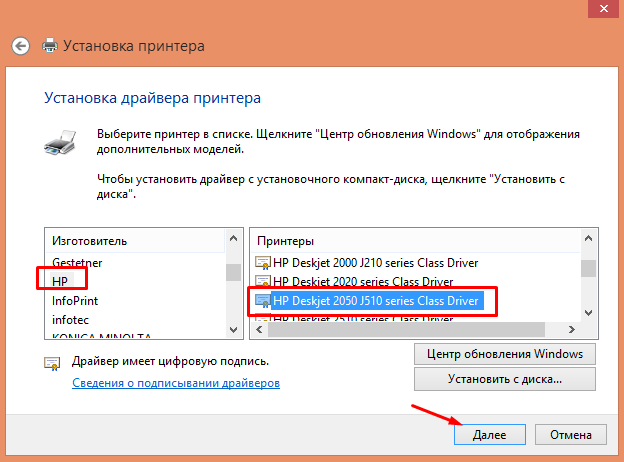The image size is (624, 462).
Task: Click certificate icon of Deskjet 2000 J210 driver
Action: pos(263,263)
